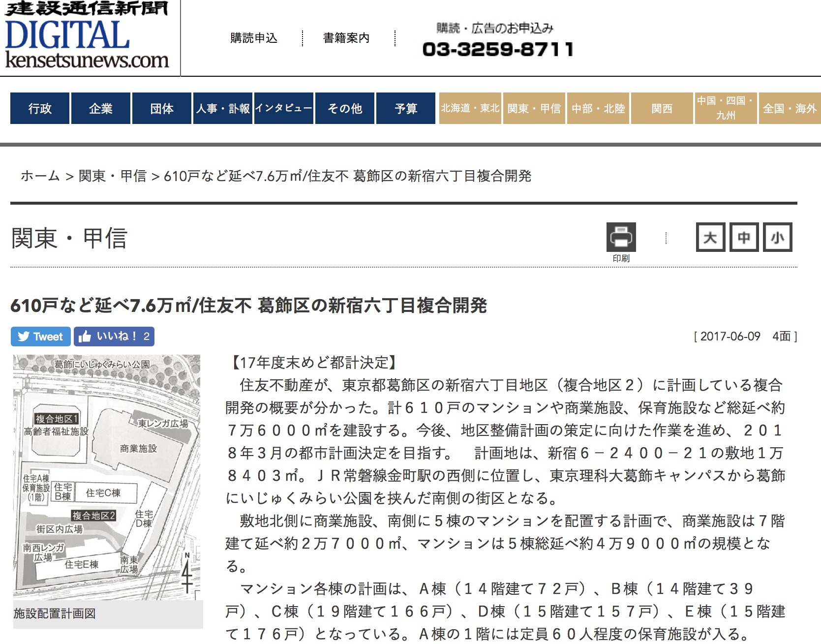Open the 関東・甲信 region tab
Screen dimensions: 821x644
[x=534, y=108]
